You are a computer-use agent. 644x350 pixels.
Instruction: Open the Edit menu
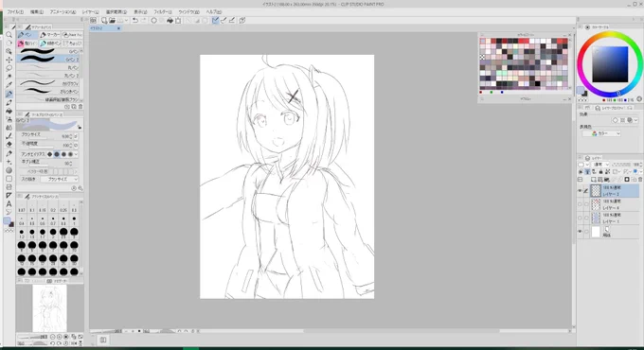coord(37,12)
